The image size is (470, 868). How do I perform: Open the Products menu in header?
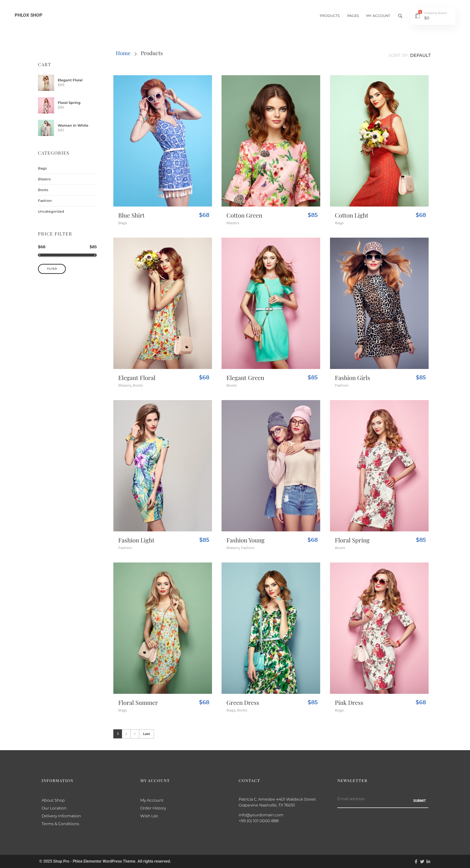click(x=329, y=16)
